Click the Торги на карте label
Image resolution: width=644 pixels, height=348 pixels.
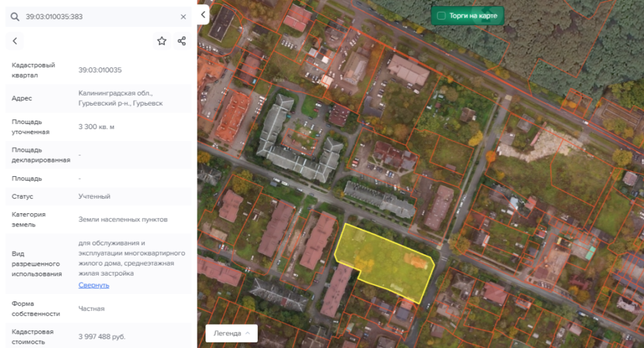pyautogui.click(x=472, y=16)
